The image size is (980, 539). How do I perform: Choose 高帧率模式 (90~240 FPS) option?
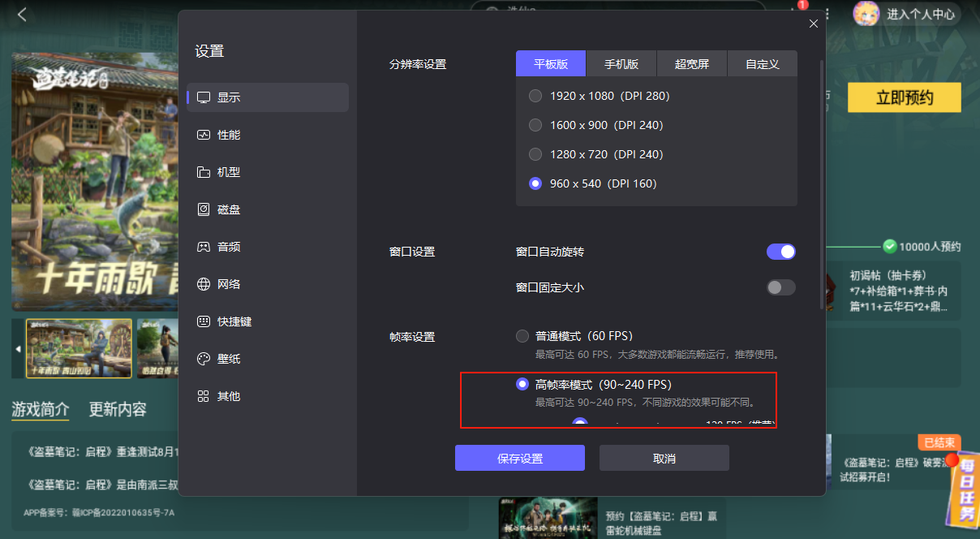click(x=594, y=384)
